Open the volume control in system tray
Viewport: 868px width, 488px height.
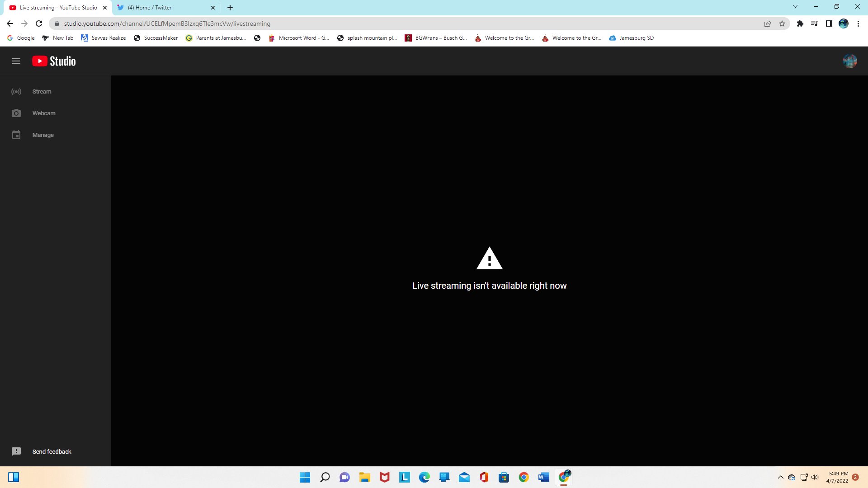(815, 477)
